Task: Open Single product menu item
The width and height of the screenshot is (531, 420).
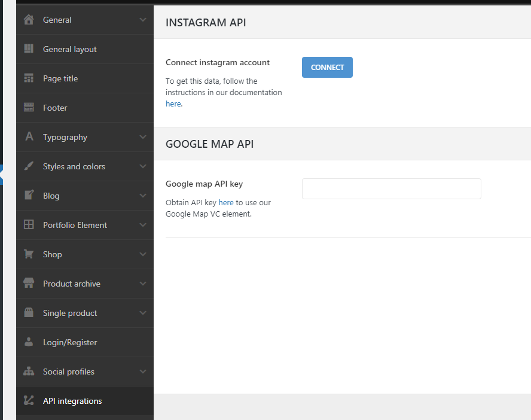Action: 85,313
